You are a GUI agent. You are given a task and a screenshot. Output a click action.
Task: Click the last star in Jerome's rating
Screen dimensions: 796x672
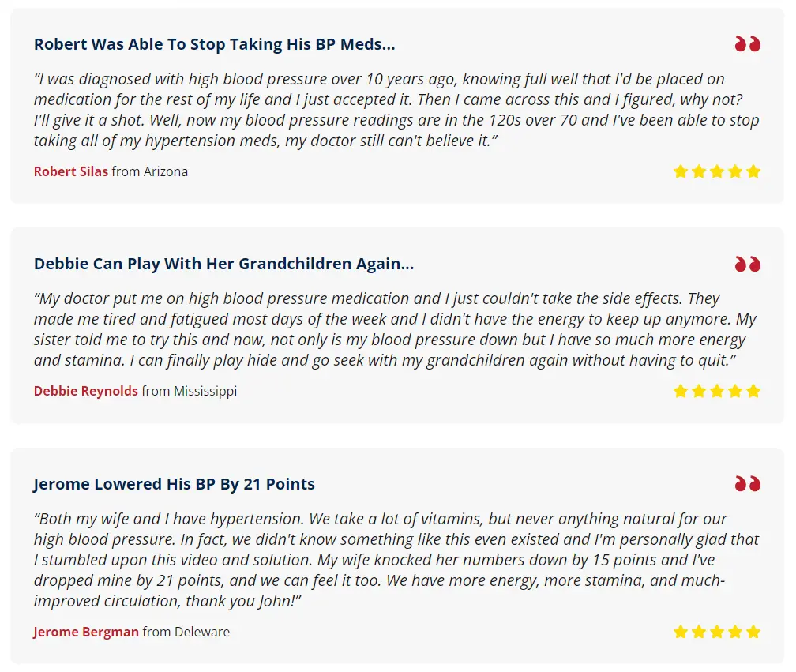click(x=753, y=631)
